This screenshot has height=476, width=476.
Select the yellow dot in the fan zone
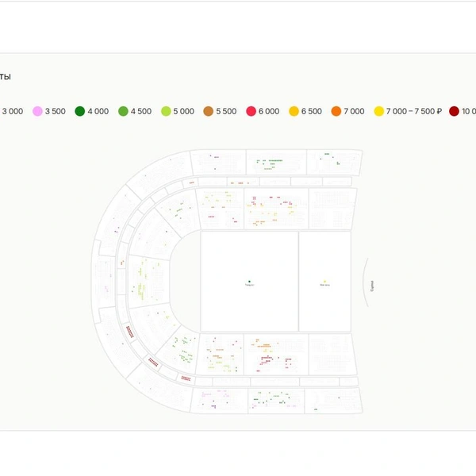(x=324, y=281)
